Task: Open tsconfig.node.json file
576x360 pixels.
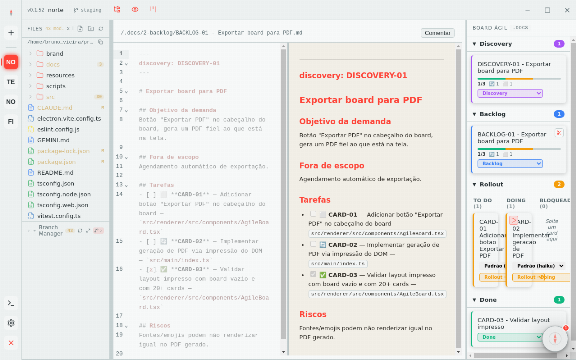Action: (x=64, y=194)
